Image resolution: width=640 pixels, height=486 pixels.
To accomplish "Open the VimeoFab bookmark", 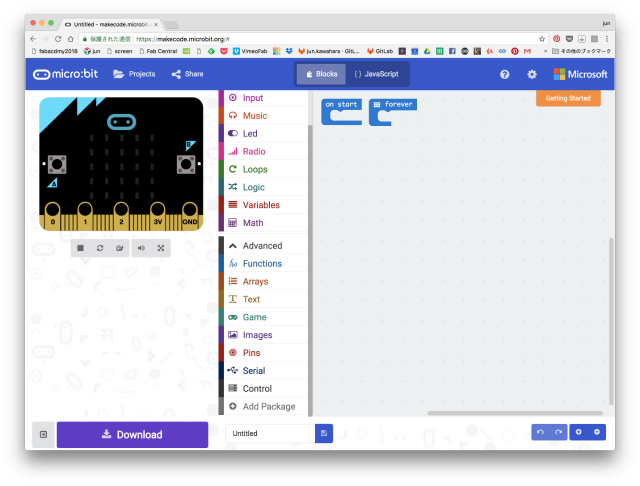I will tap(250, 51).
